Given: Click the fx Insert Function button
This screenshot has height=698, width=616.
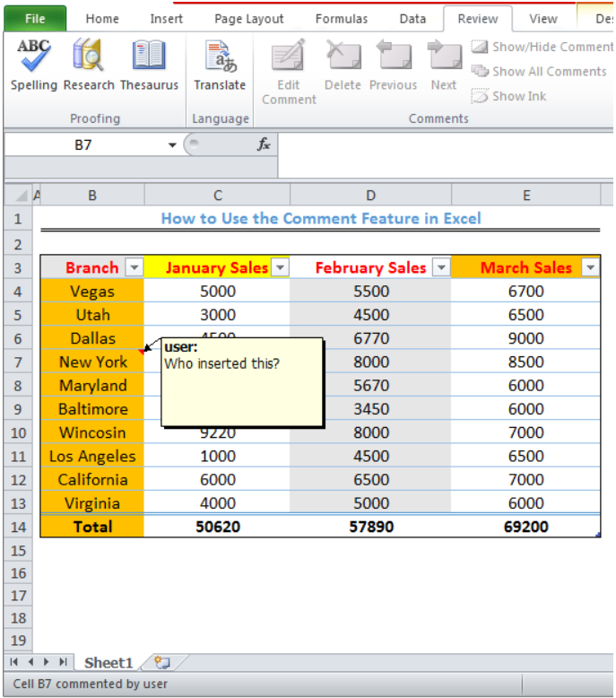Looking at the screenshot, I should click(x=264, y=144).
